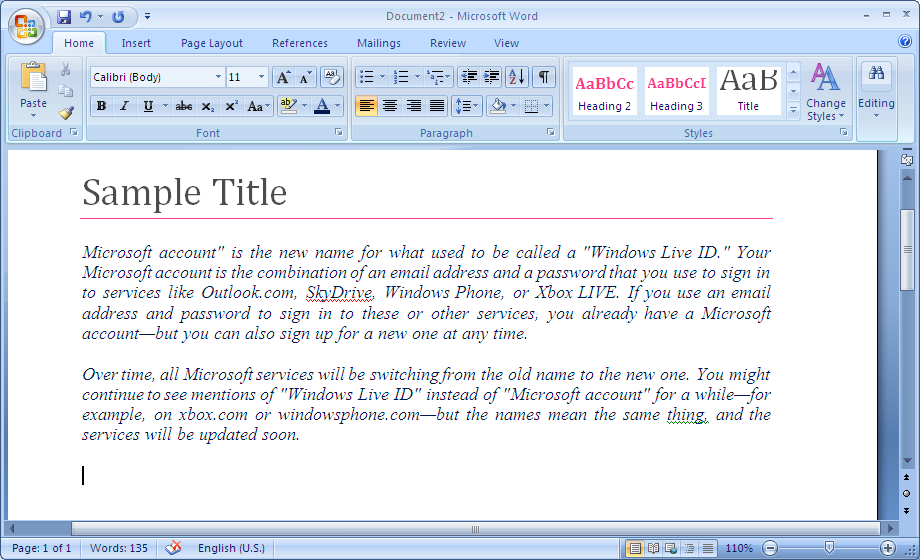
Task: Redo the last action
Action: coord(119,16)
